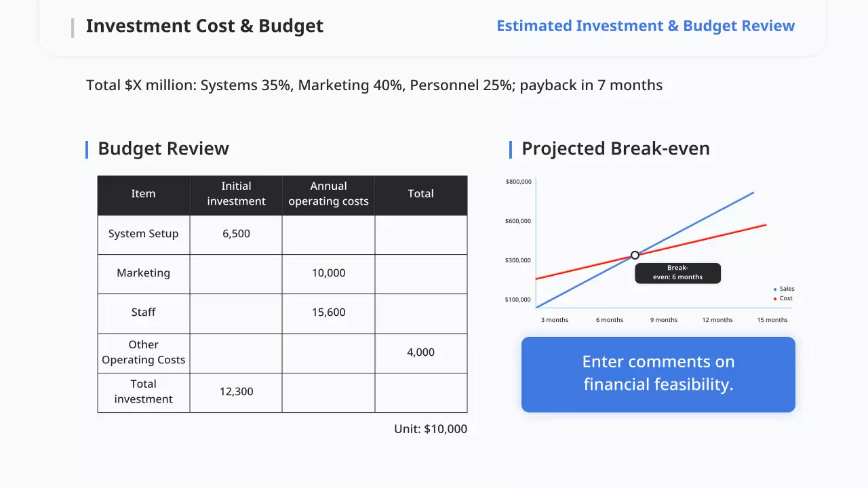Select the System Setup 6,500 cell
Screen dimensions: 868x488
coord(236,234)
